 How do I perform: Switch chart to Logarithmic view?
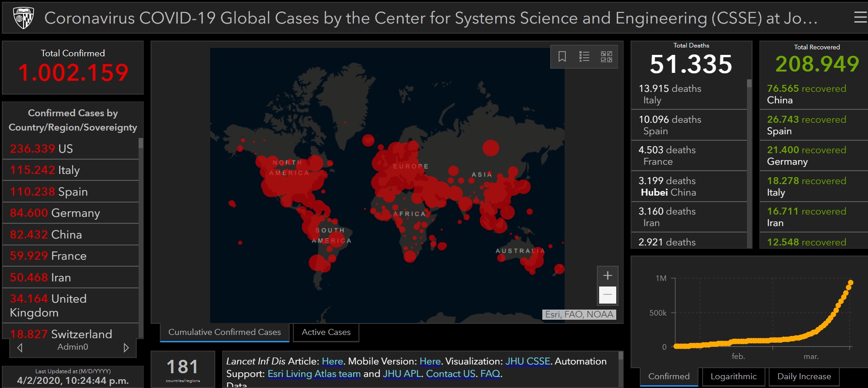click(733, 376)
